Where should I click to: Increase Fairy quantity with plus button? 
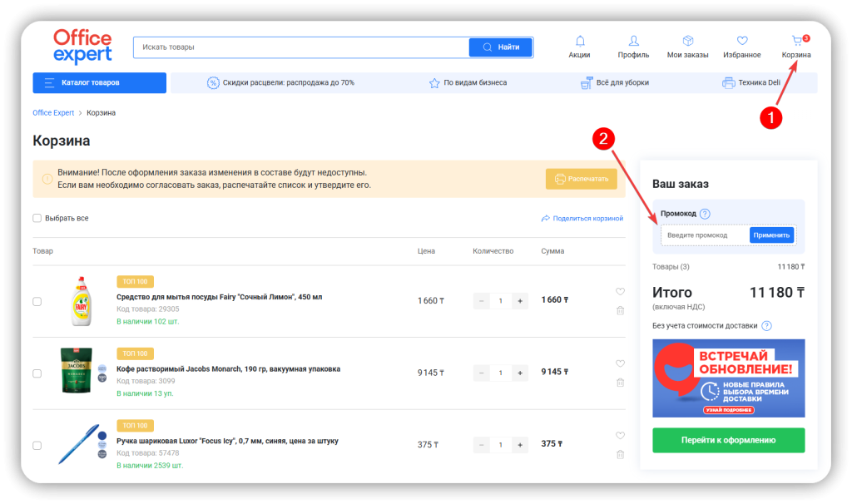point(520,301)
